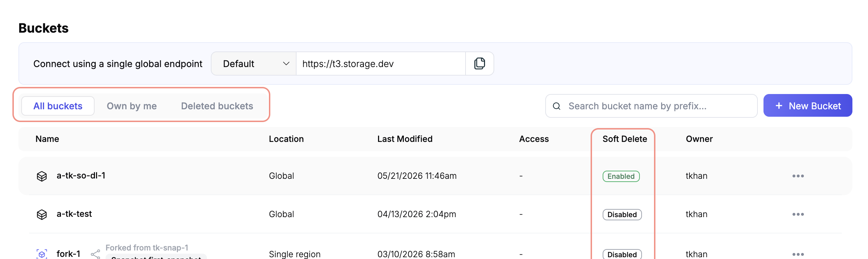Click the date 04/13/2026 2:04pm
This screenshot has height=259, width=868.
pyautogui.click(x=417, y=214)
